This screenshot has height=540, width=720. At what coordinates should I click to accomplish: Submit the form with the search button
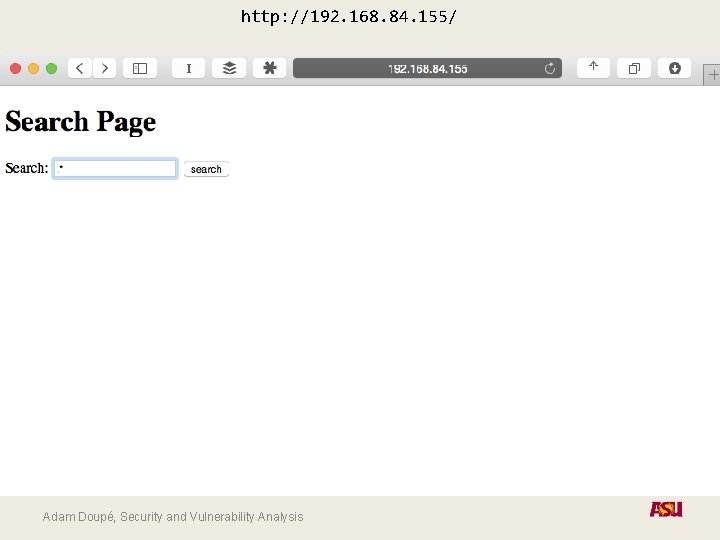pyautogui.click(x=206, y=169)
